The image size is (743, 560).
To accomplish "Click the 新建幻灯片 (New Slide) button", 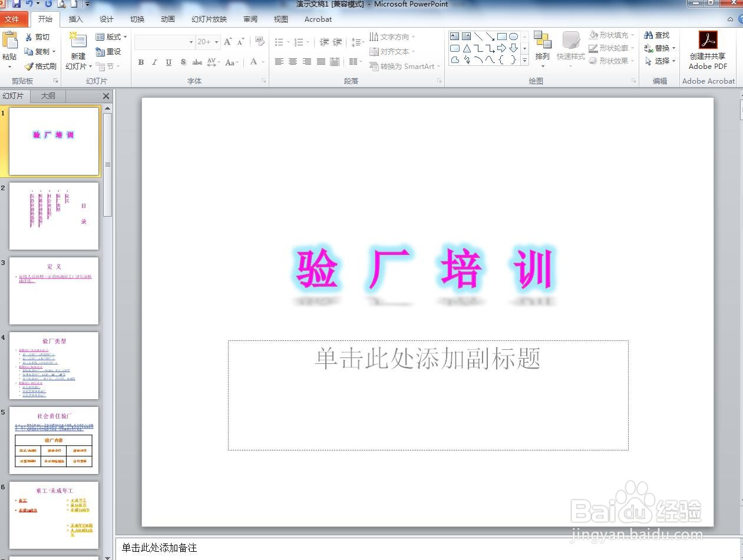I will pos(77,50).
